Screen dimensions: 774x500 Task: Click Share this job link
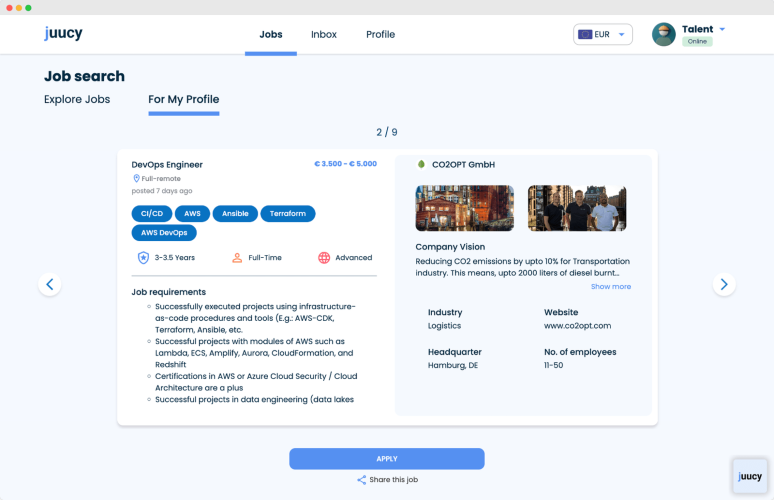coord(393,480)
